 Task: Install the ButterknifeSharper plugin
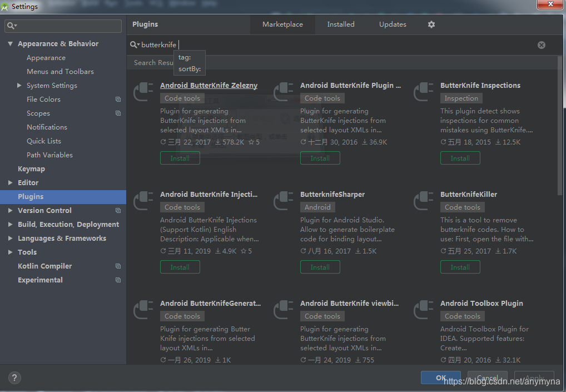click(x=320, y=267)
